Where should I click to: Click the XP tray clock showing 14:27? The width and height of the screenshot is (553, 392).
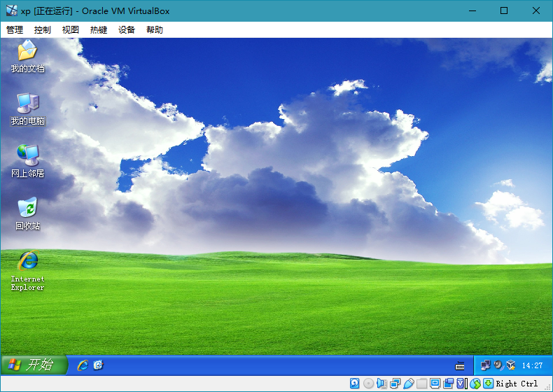(533, 365)
